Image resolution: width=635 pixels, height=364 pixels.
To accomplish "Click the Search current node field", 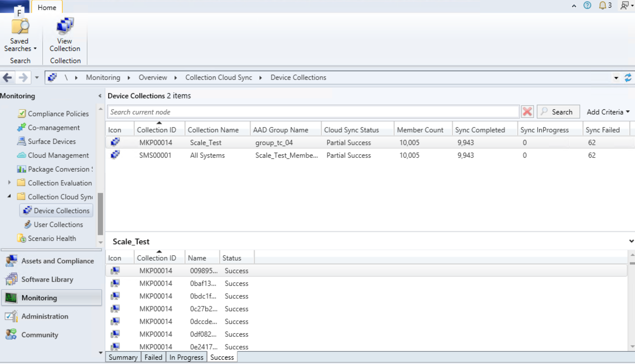I will tap(313, 112).
